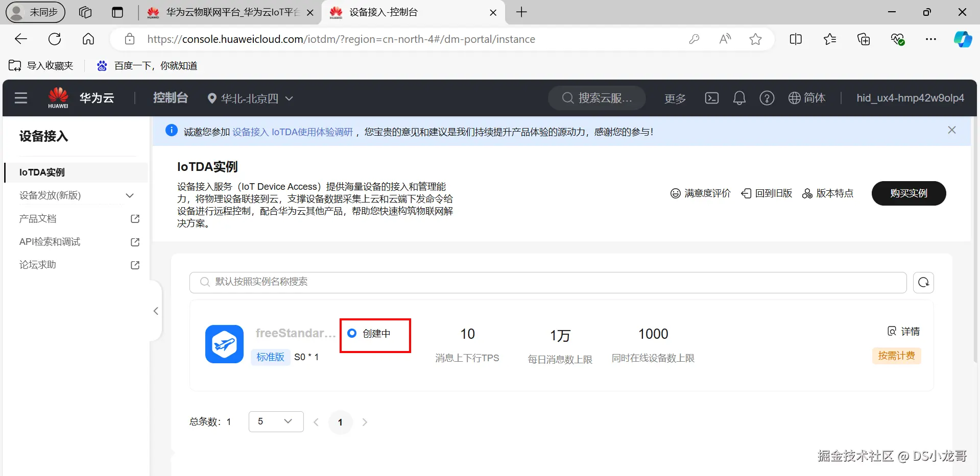
Task: Click the 购买实例 button
Action: pyautogui.click(x=909, y=193)
